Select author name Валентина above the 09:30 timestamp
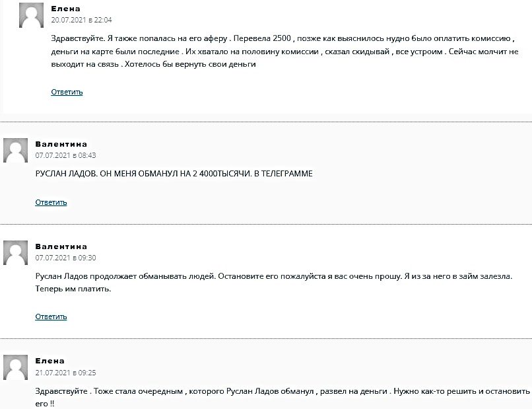 [x=61, y=246]
